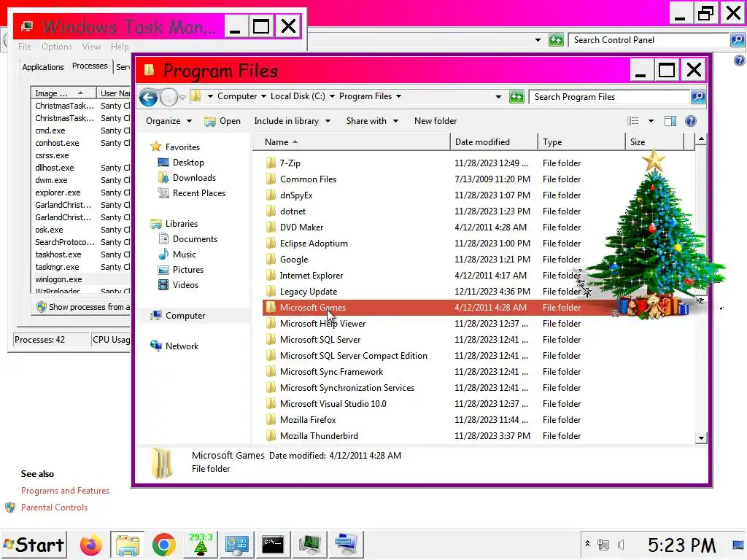Open Parental Controls link
This screenshot has height=560, width=747.
[54, 507]
